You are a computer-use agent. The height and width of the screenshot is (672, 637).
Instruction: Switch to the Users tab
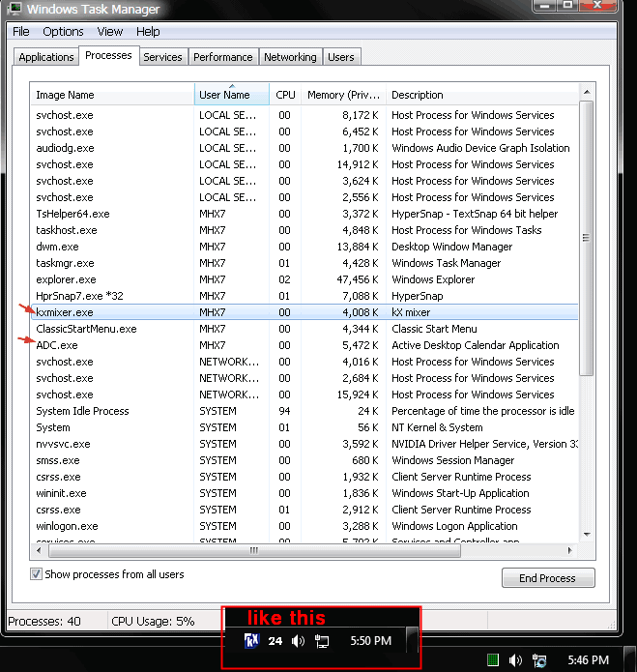coord(341,57)
